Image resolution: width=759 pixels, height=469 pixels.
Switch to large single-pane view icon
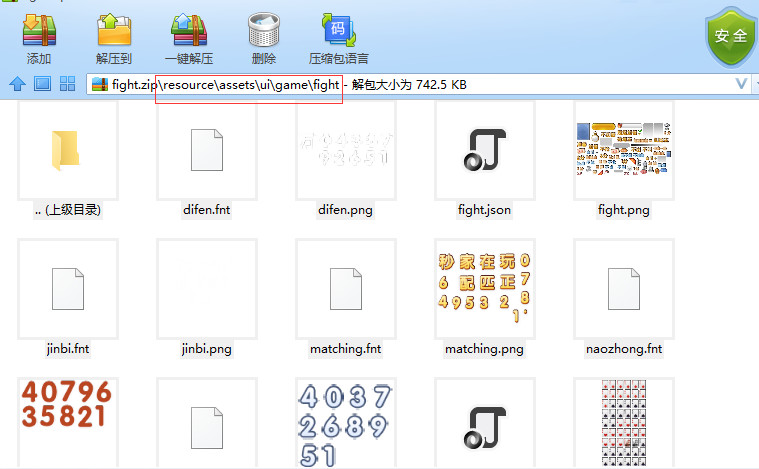(42, 84)
